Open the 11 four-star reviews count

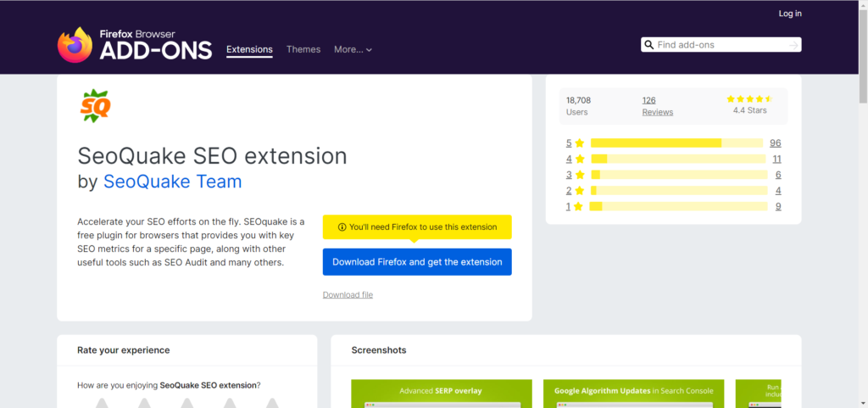pyautogui.click(x=776, y=159)
